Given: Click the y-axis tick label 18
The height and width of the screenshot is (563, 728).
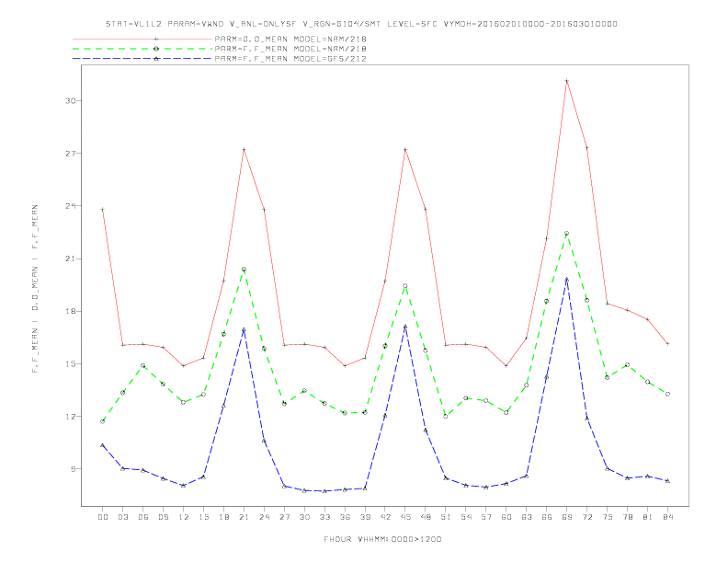Looking at the screenshot, I should coord(70,311).
